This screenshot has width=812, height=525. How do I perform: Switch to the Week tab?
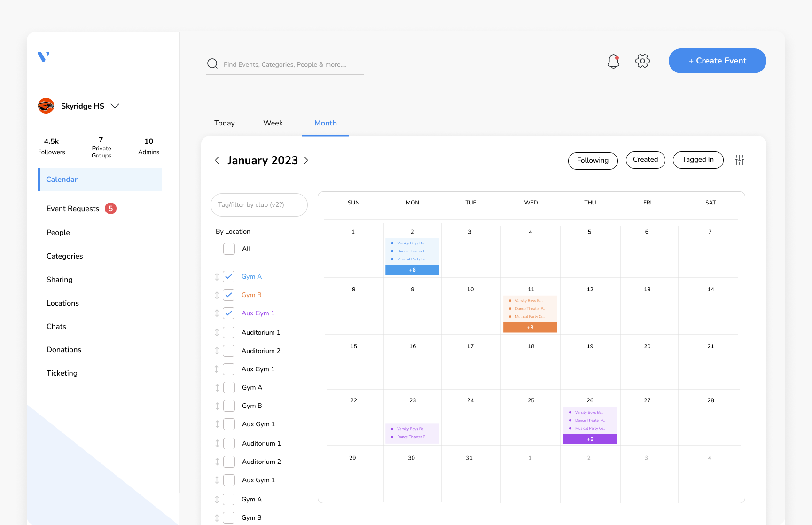tap(273, 123)
